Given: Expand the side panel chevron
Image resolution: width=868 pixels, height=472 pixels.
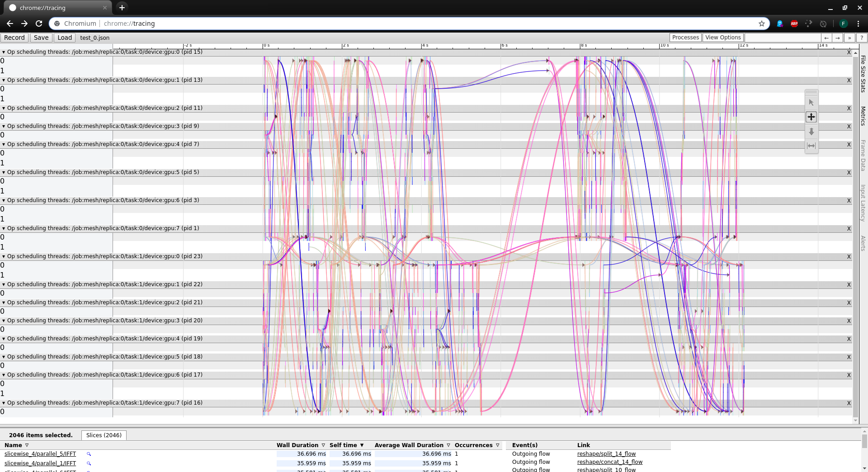Looking at the screenshot, I should 850,38.
